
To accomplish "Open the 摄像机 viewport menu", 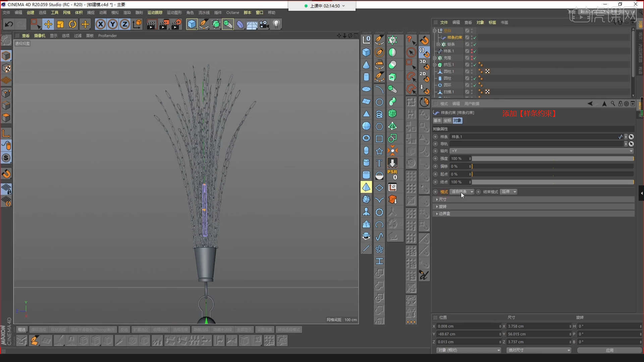I will point(40,36).
